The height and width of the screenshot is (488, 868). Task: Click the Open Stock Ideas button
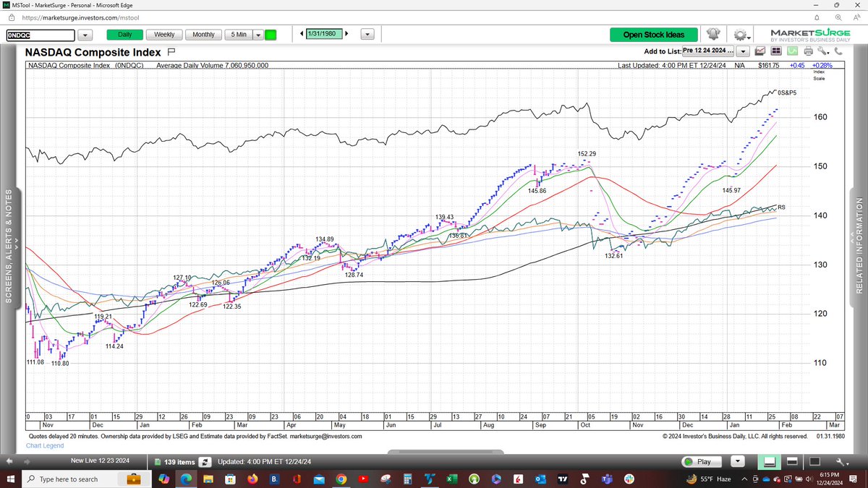(653, 34)
